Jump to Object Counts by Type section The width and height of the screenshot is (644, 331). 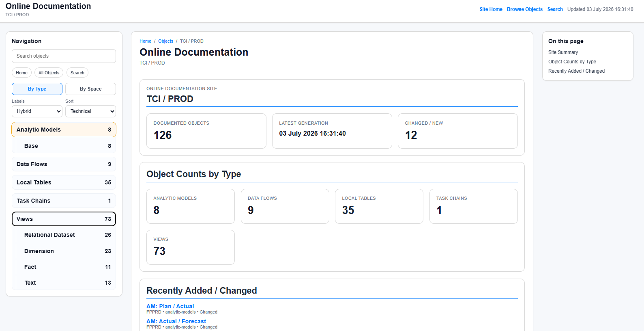(572, 62)
